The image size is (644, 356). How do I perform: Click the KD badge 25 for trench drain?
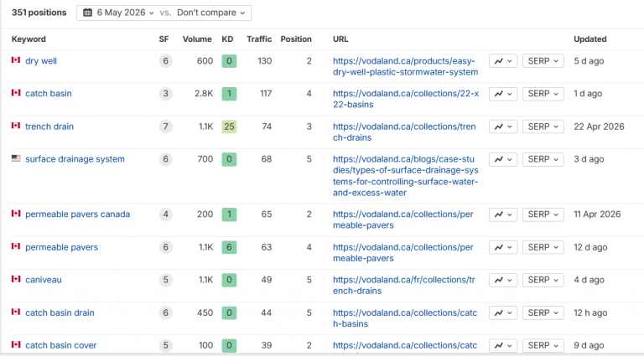[x=229, y=126]
